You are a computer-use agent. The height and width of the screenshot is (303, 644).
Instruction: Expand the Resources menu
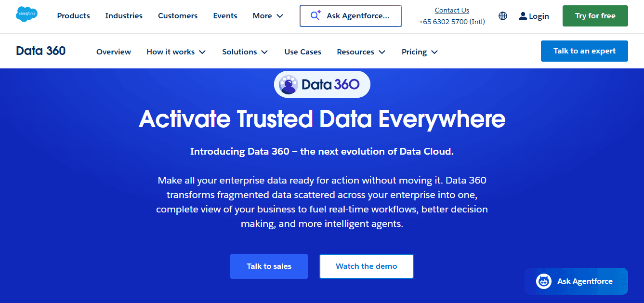360,52
